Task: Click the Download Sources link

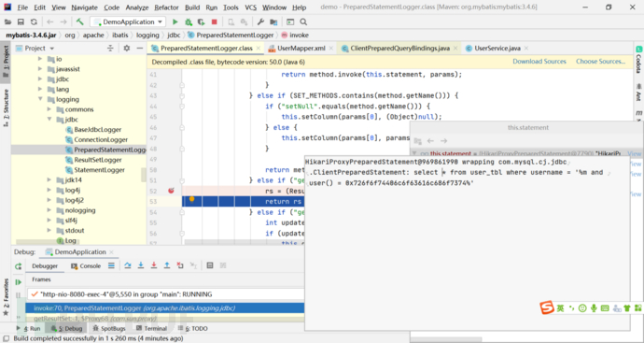Action: pos(539,62)
